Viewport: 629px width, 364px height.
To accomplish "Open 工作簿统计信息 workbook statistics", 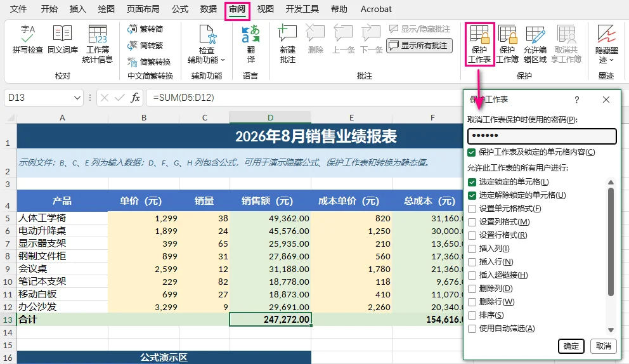I will (98, 44).
